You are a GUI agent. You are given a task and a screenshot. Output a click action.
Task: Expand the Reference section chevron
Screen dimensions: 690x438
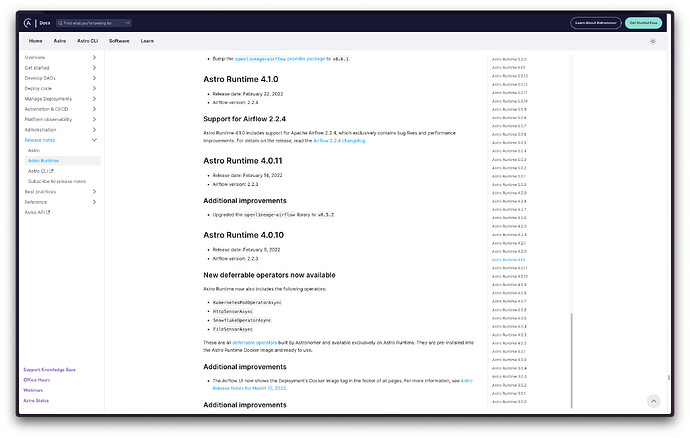(x=94, y=202)
